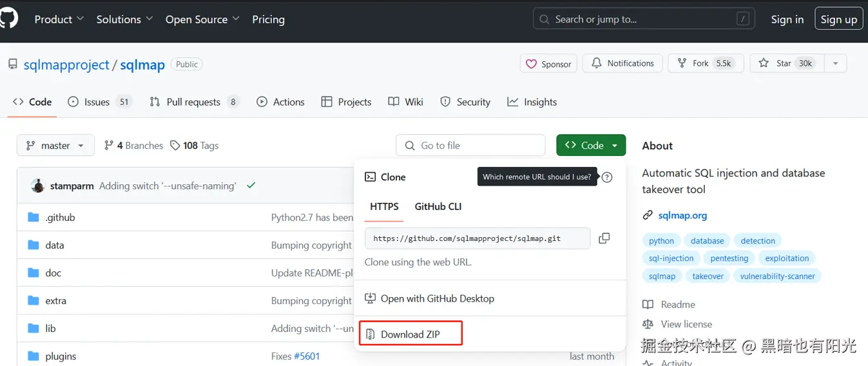This screenshot has width=868, height=366.
Task: Click the Sponsor heart button
Action: pos(548,64)
